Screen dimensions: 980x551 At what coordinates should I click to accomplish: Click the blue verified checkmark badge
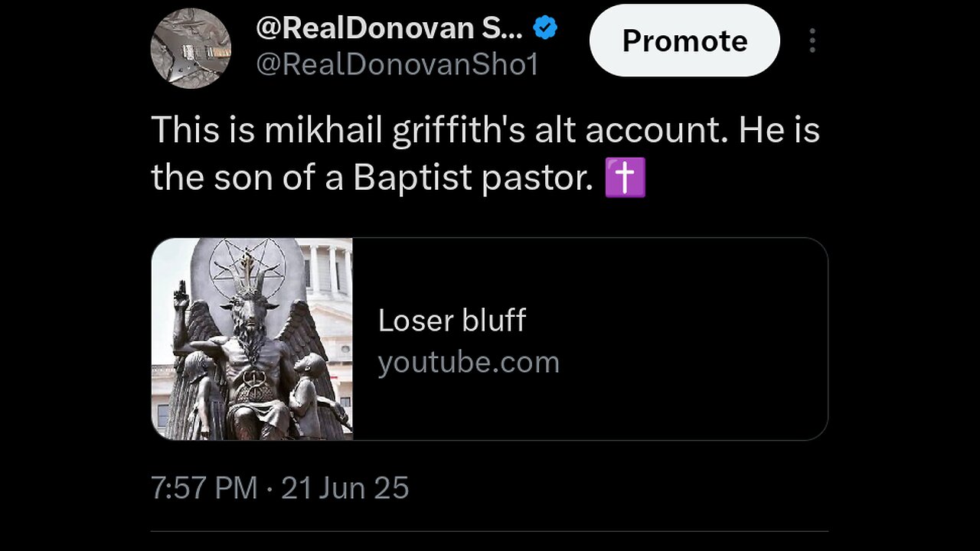(545, 29)
